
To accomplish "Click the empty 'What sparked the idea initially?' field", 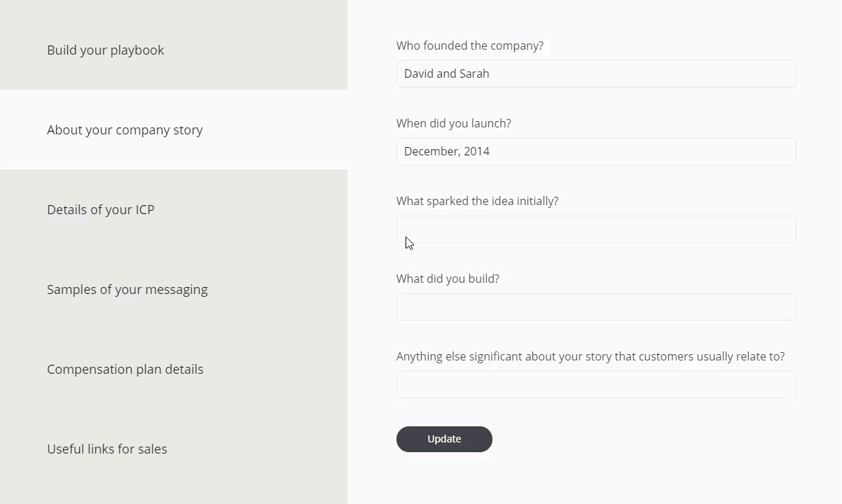I will 596,229.
